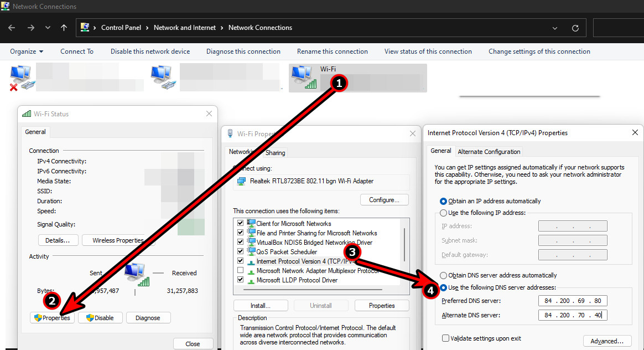
Task: Refresh the Network Connections view
Action: [x=575, y=27]
